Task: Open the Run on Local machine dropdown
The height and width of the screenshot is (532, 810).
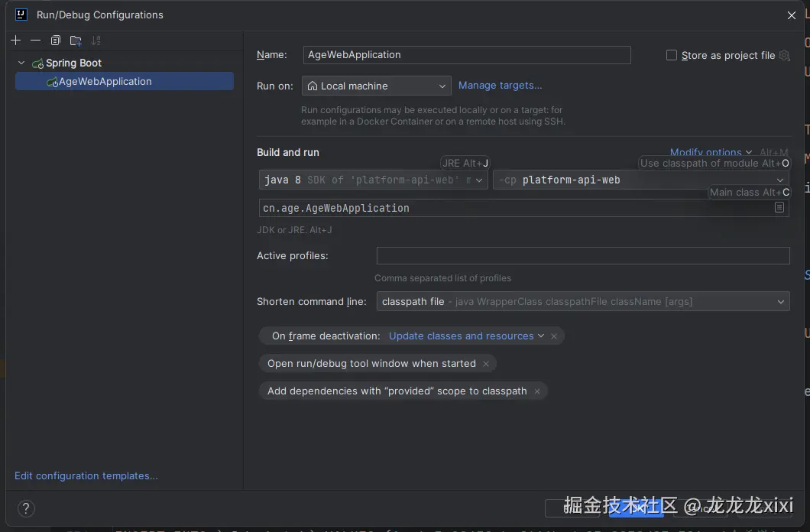Action: (376, 86)
